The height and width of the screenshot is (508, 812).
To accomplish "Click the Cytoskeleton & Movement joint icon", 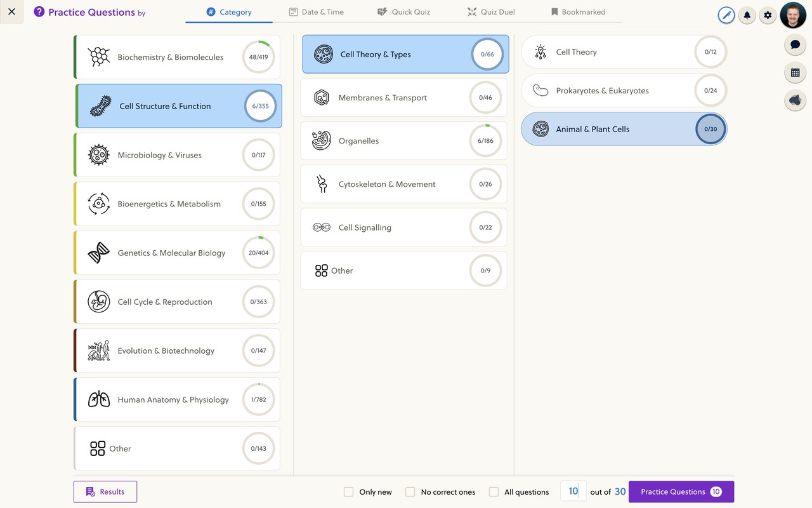I will coord(322,184).
